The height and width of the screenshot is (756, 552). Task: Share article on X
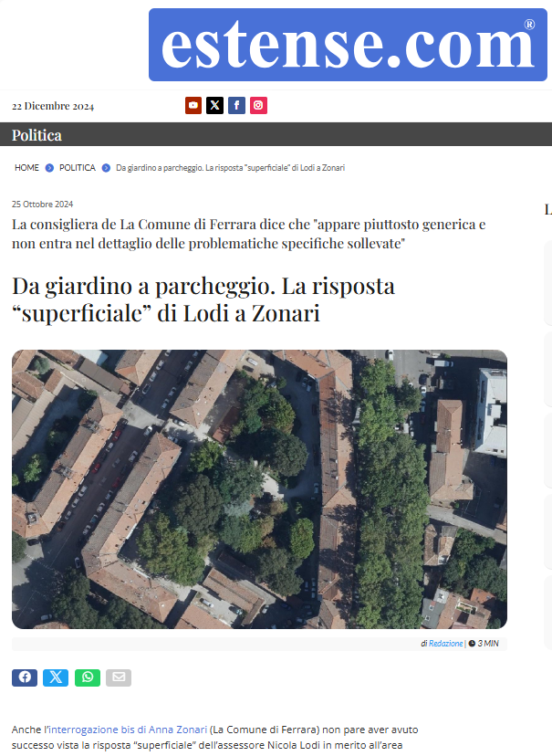56,677
